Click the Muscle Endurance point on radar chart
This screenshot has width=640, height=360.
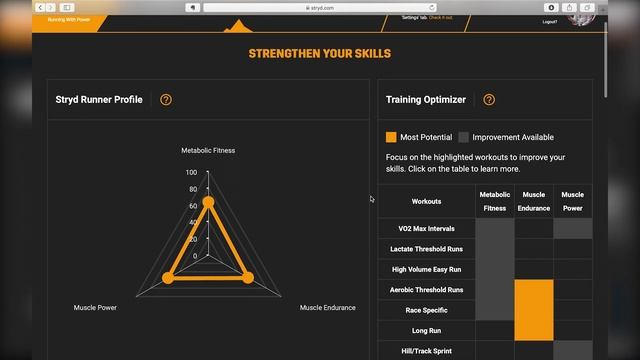(248, 278)
